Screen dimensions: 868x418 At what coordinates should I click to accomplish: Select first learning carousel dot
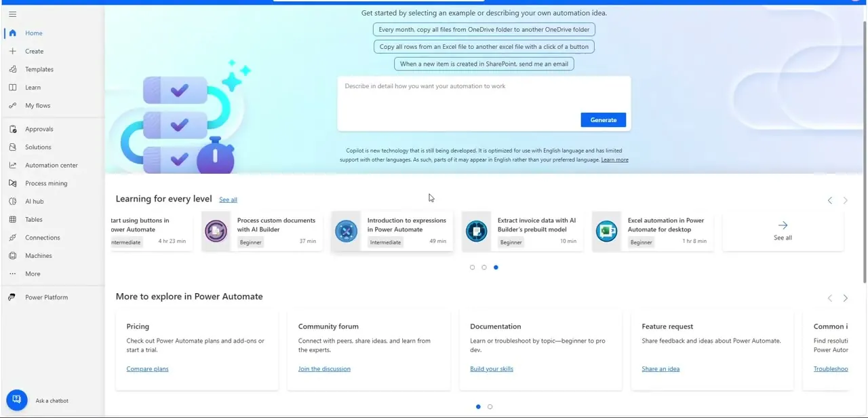point(473,267)
